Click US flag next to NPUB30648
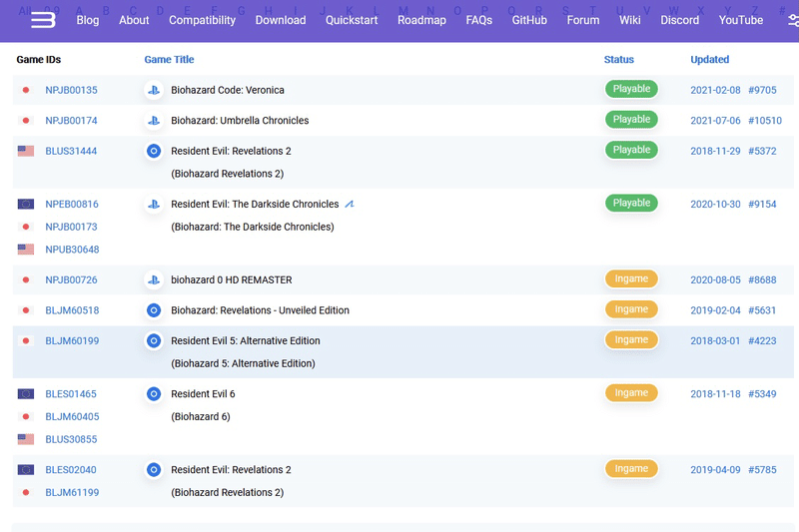Image resolution: width=799 pixels, height=532 pixels. (x=26, y=250)
